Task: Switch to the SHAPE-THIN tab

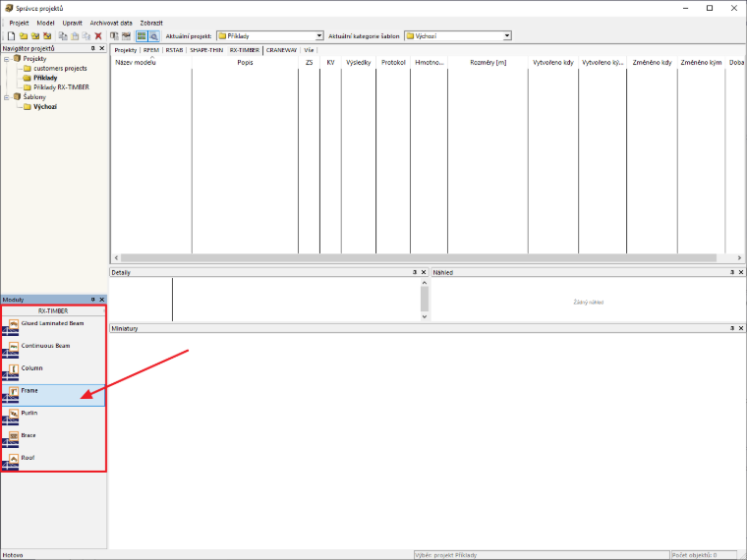Action: click(206, 50)
